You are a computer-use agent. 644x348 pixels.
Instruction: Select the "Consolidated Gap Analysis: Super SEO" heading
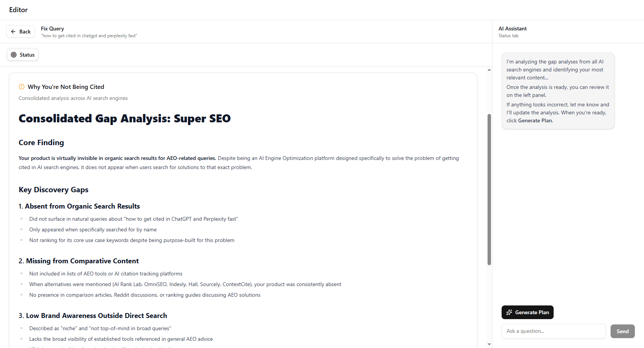click(125, 119)
